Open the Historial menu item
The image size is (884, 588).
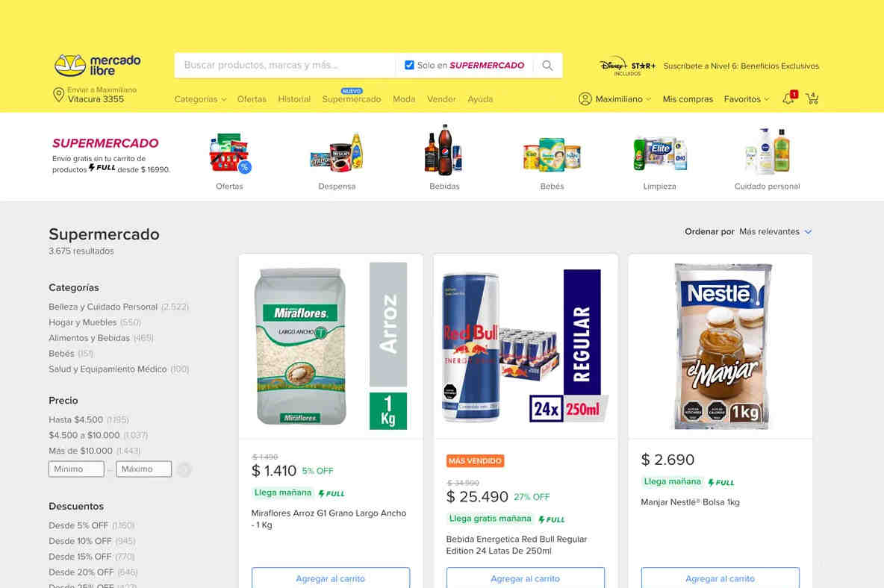coord(294,99)
